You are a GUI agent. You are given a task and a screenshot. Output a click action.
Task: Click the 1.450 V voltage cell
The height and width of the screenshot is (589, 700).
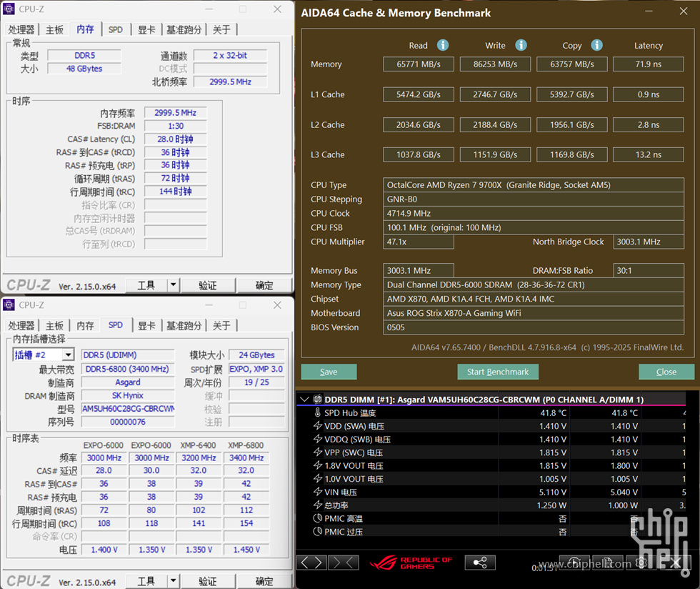pos(246,549)
